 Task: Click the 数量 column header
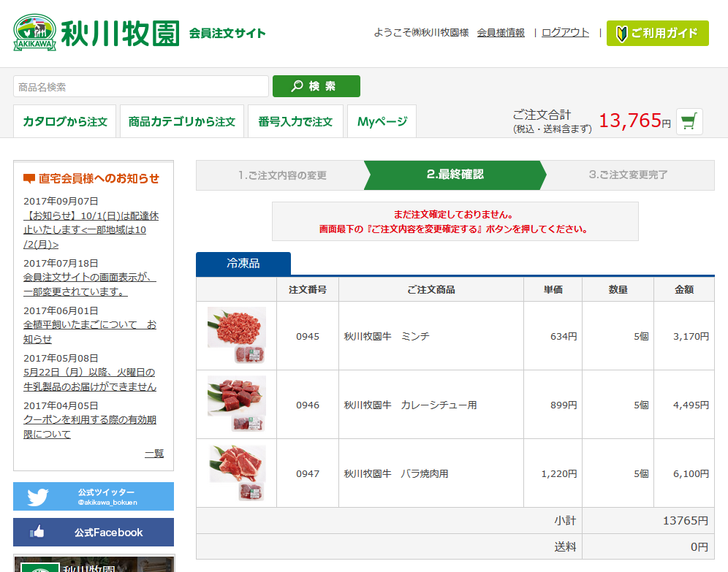tap(618, 289)
